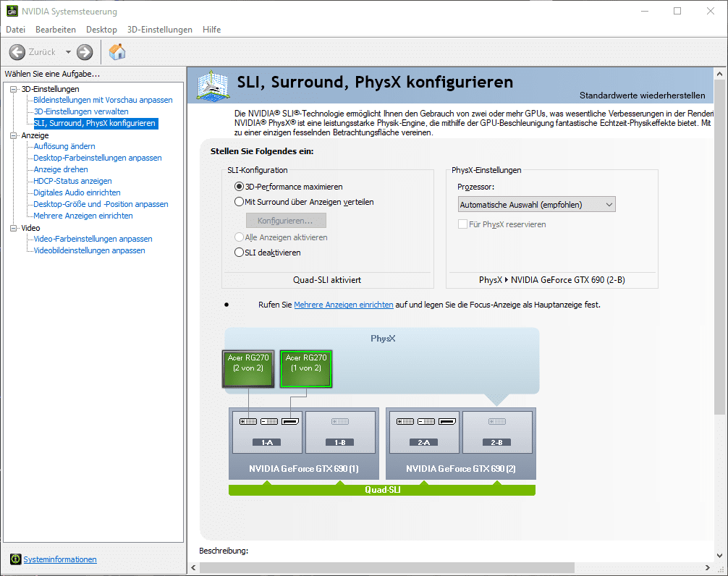Open Desktop-Größe und -Position anpassen
The width and height of the screenshot is (728, 576).
(x=101, y=205)
